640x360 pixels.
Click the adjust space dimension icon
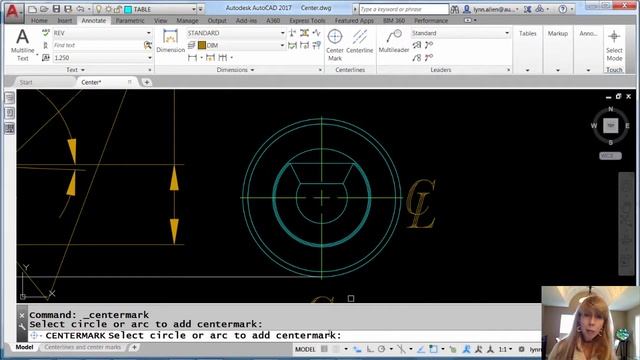coord(304,33)
